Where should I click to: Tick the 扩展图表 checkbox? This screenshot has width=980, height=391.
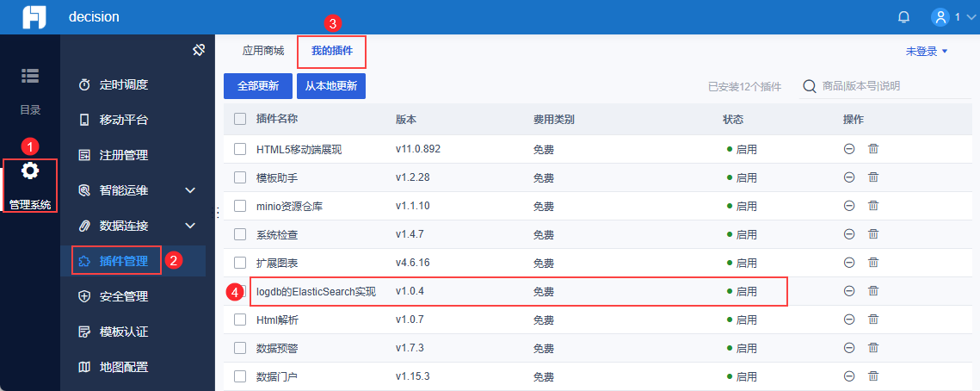click(240, 263)
